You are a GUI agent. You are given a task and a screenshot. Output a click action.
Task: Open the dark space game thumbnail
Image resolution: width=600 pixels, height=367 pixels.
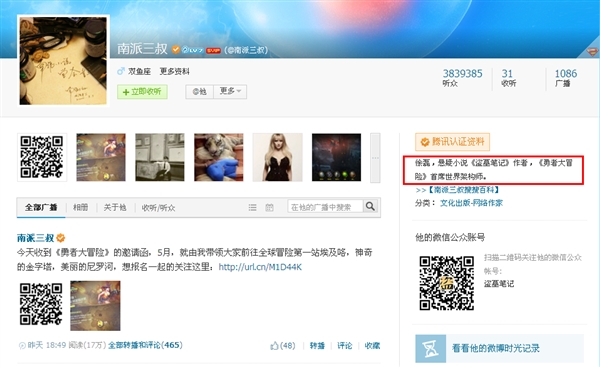pos(336,157)
